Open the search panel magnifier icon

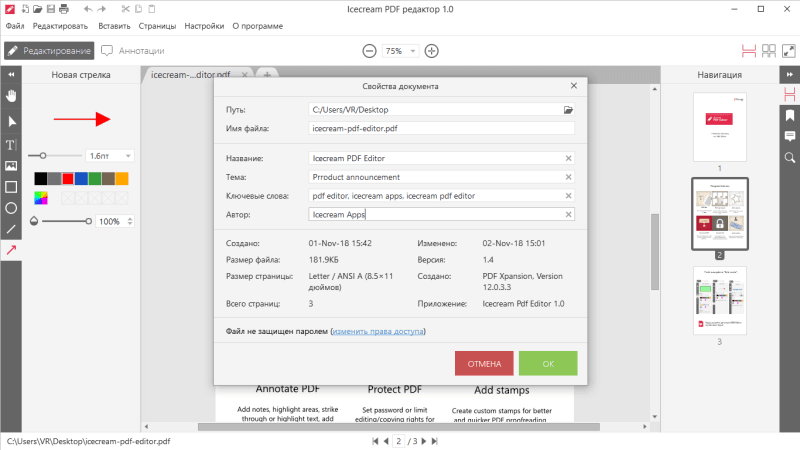pyautogui.click(x=790, y=158)
